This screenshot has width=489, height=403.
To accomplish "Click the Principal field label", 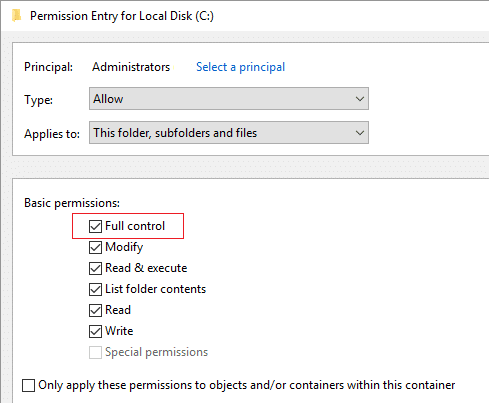I will coord(48,67).
